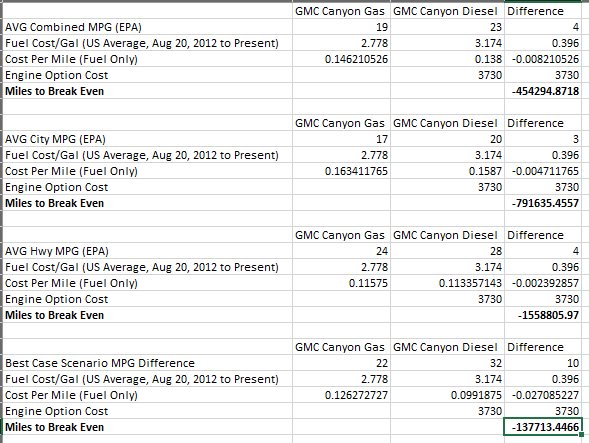Select the AVG City MPG (EPA) label cell
The width and height of the screenshot is (589, 443).
148,139
